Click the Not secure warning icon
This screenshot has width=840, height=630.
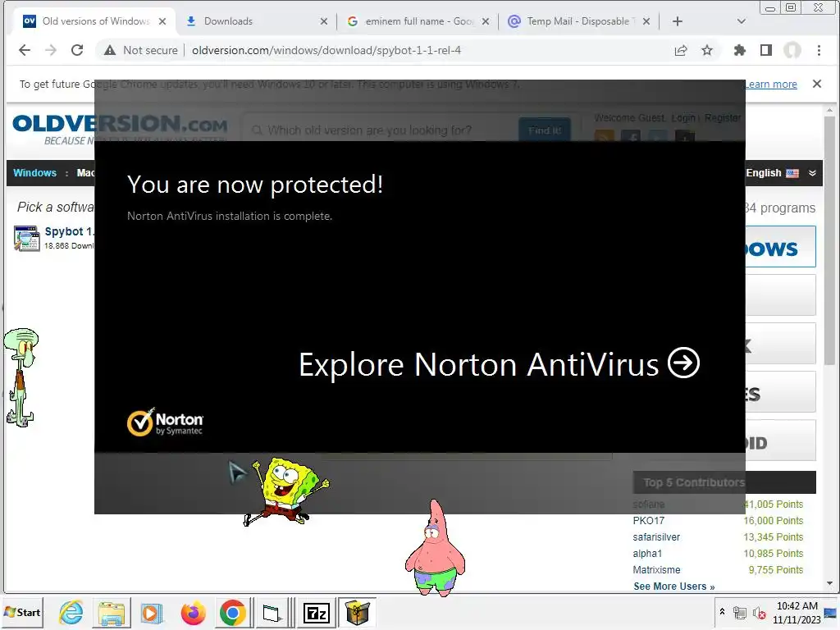[110, 50]
